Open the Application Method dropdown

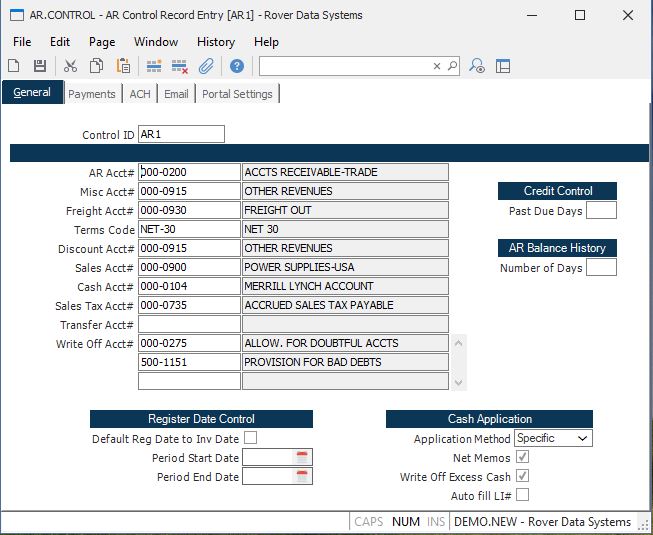click(553, 438)
